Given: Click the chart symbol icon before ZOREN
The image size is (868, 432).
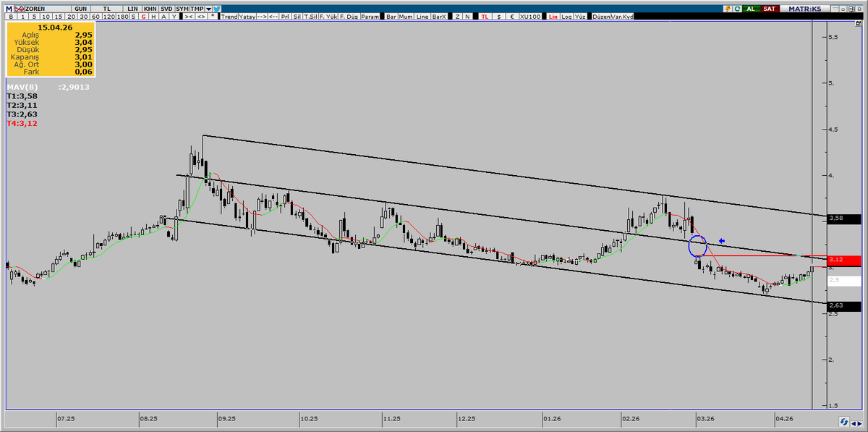Looking at the screenshot, I should [x=19, y=9].
